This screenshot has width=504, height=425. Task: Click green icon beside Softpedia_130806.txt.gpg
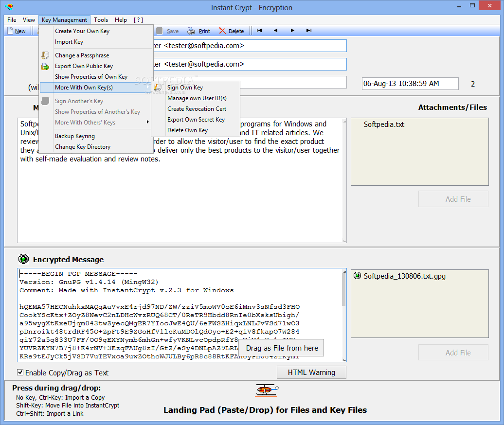(x=357, y=276)
